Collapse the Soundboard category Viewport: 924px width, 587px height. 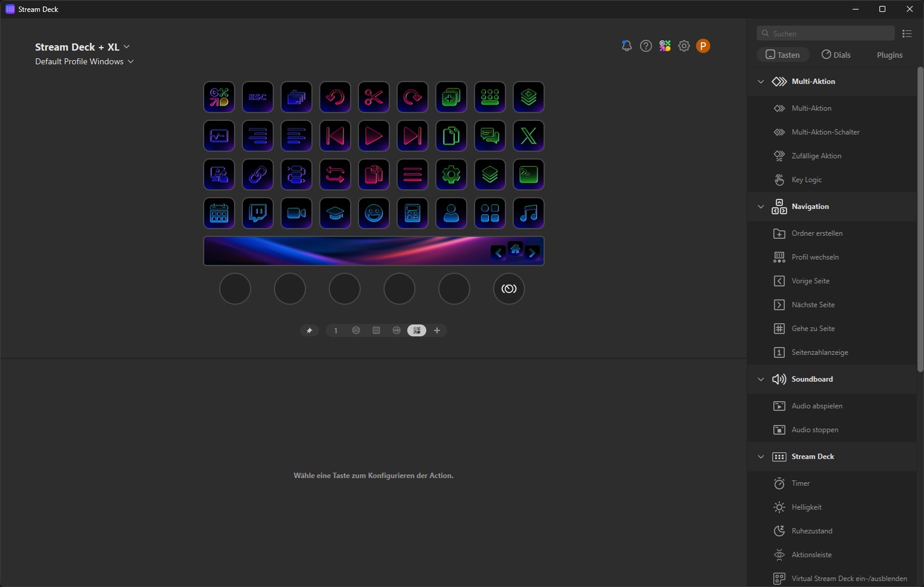pos(761,379)
